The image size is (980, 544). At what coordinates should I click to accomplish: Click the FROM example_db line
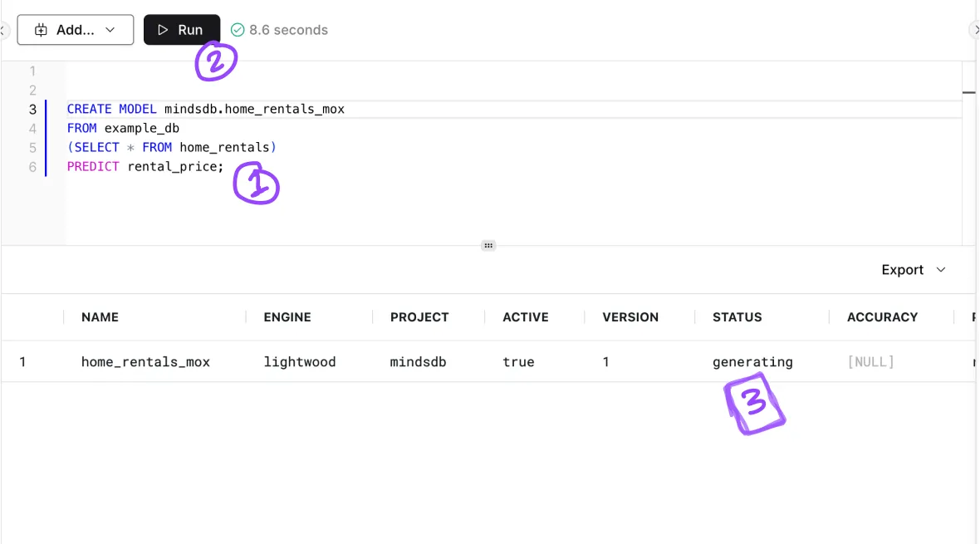123,128
